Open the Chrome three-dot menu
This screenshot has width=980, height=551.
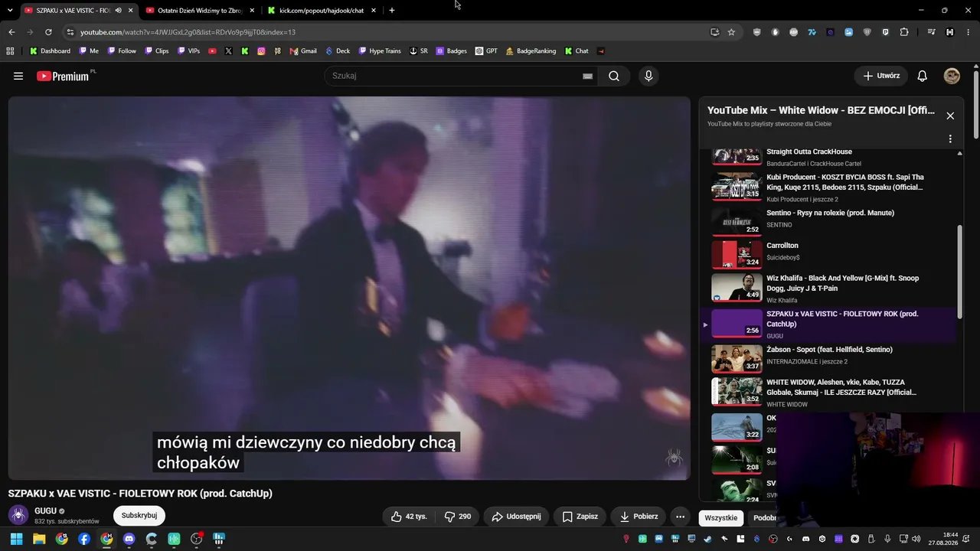pos(969,32)
